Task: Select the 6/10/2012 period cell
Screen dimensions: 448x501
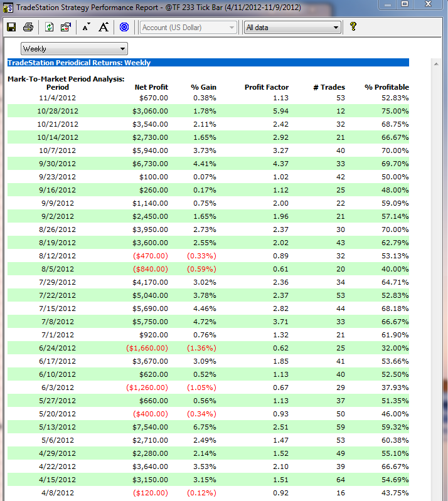Action: tap(58, 374)
